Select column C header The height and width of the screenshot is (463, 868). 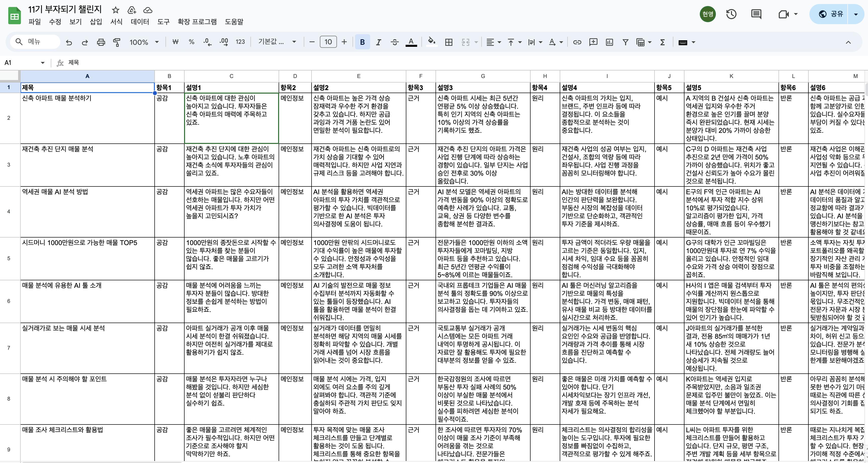coord(232,76)
